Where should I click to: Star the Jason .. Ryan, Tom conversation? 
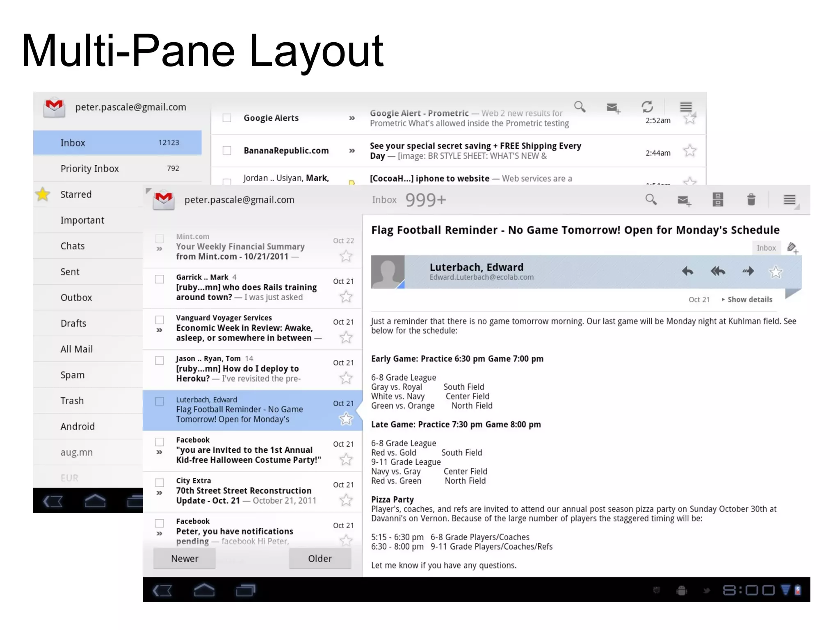(346, 378)
